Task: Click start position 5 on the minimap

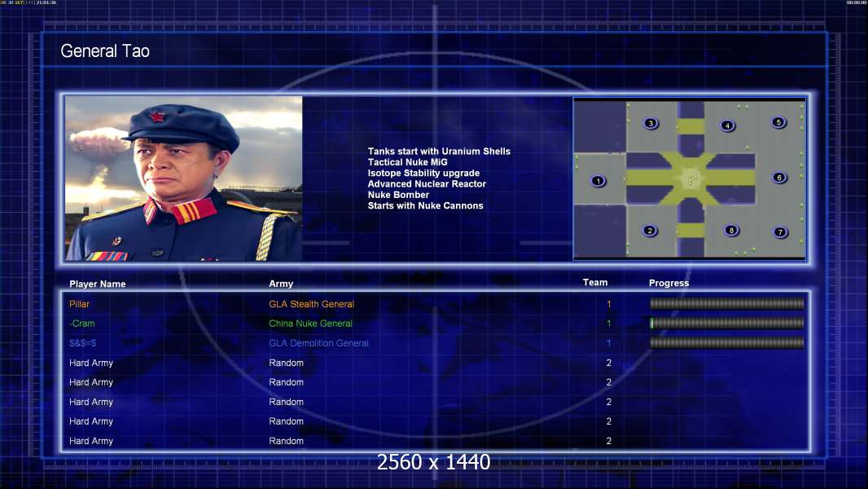Action: (778, 122)
